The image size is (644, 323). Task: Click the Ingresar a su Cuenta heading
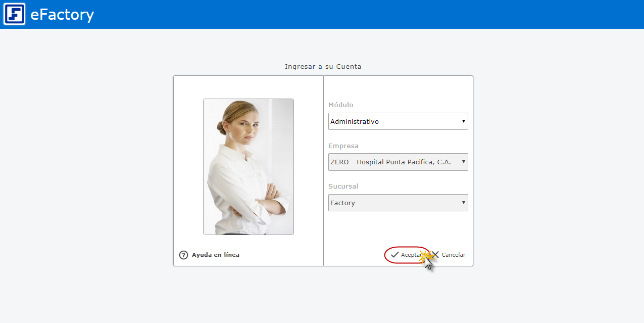tap(323, 66)
